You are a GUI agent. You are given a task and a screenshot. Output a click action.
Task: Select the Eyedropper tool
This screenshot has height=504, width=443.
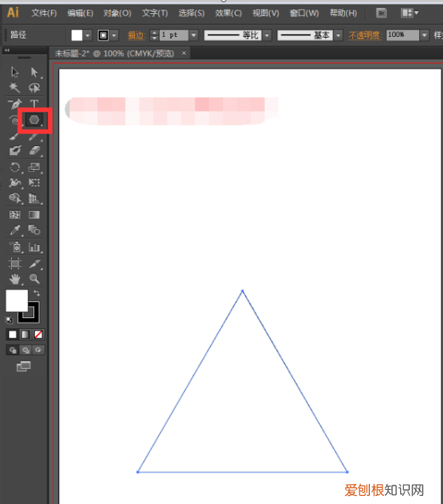tap(15, 230)
